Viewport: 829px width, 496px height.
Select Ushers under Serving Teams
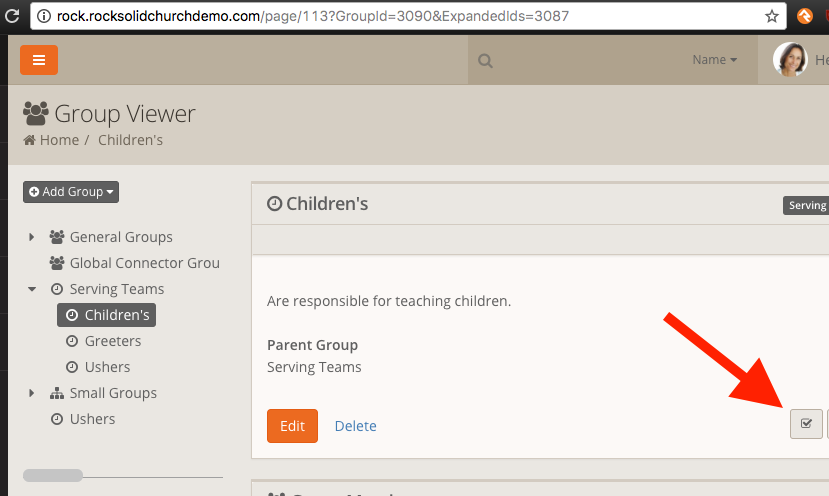click(107, 367)
